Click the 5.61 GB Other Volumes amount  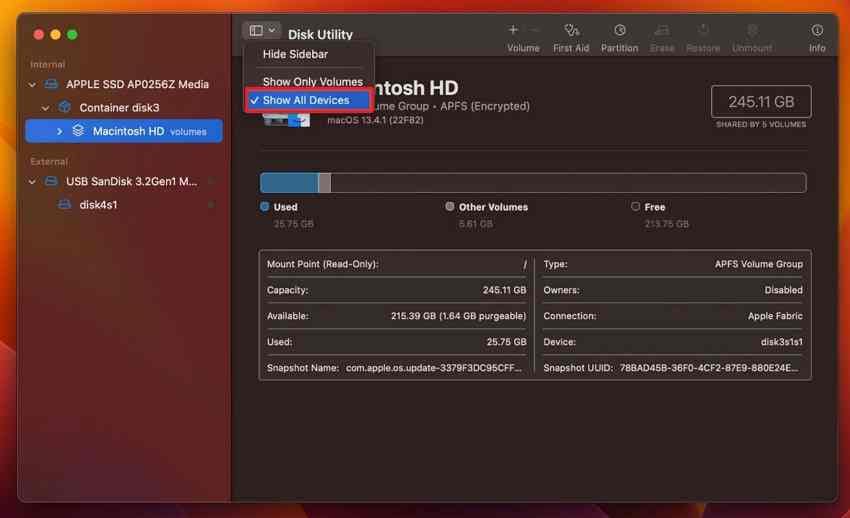click(475, 224)
